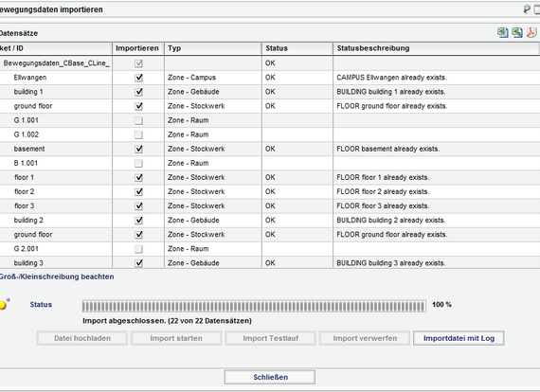
Task: Click the second green Excel export icon
Action: click(x=517, y=33)
